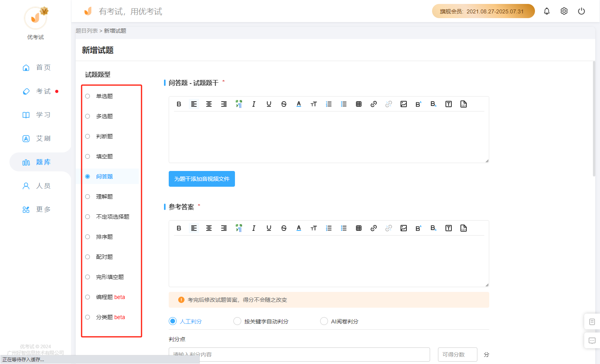Apply strikethrough in reference answer editor
Viewport: 600px width, 364px height.
284,228
